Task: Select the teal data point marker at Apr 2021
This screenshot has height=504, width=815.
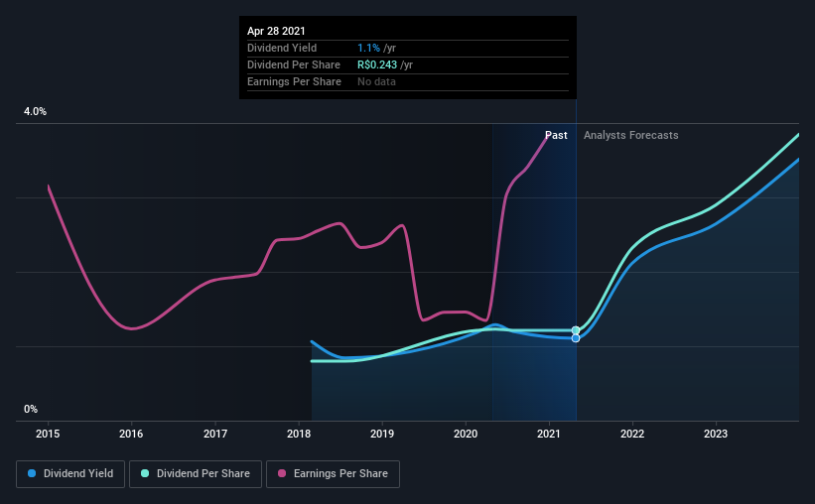Action: (x=576, y=330)
